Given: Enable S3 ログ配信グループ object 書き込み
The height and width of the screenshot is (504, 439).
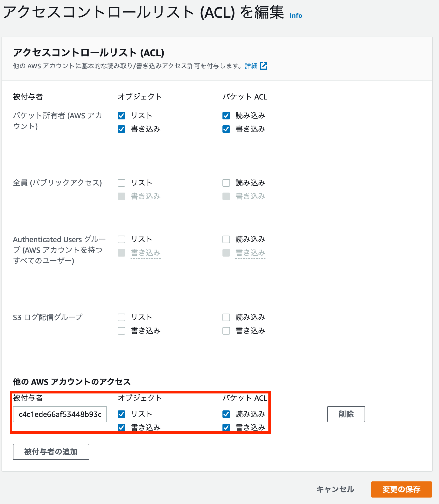Looking at the screenshot, I should [121, 331].
